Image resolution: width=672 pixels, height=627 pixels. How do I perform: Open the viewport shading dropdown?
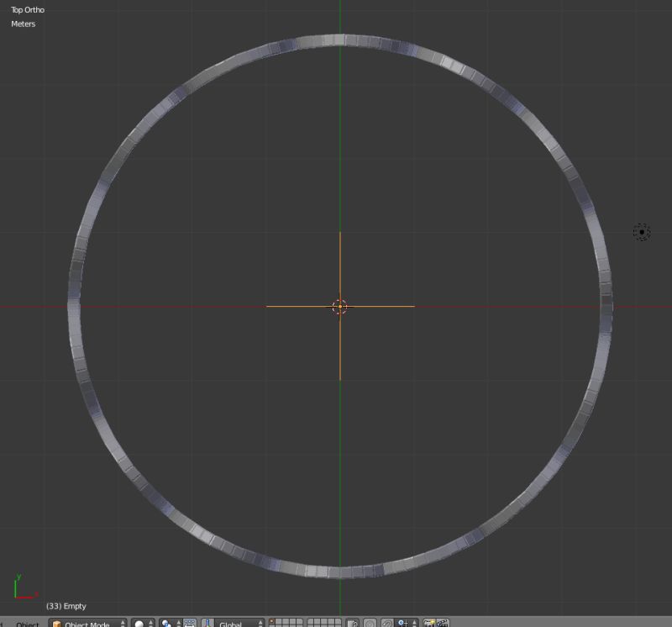click(141, 623)
